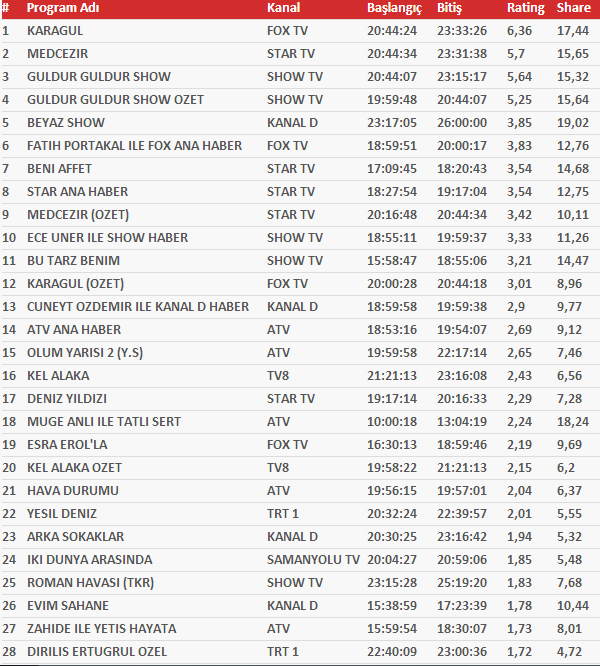Click the TV8 channel cell for KEL ALAKA OZET
600x666 pixels.
point(278,467)
